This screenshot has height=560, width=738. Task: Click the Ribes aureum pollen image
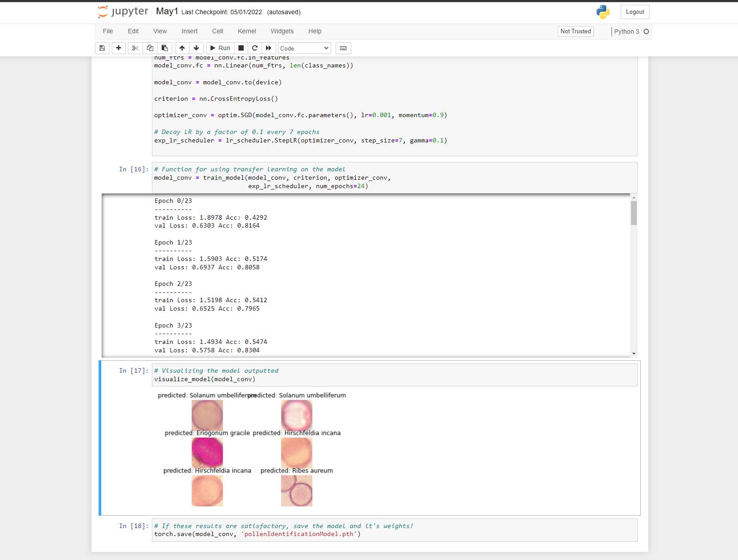[x=297, y=491]
